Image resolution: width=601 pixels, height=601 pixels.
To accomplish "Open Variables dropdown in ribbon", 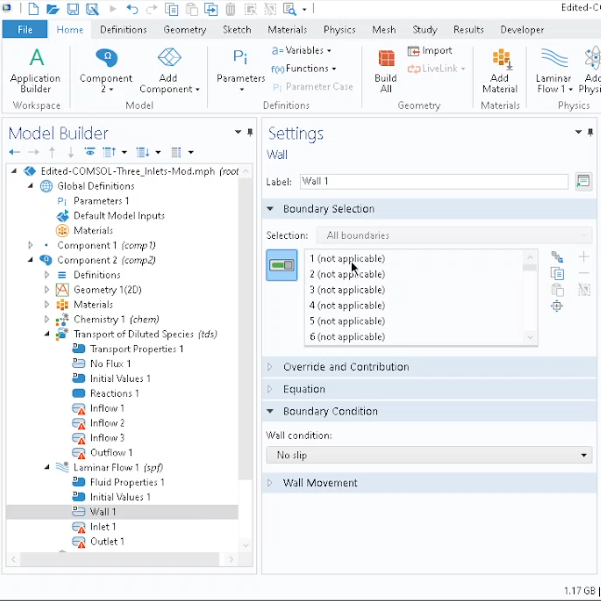I will pos(301,51).
